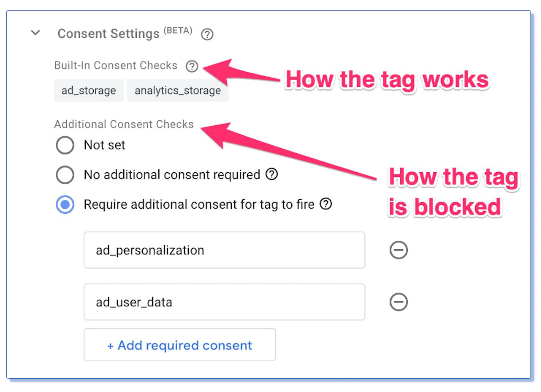Click Add required consent button
The width and height of the screenshot is (541, 392).
click(x=180, y=345)
